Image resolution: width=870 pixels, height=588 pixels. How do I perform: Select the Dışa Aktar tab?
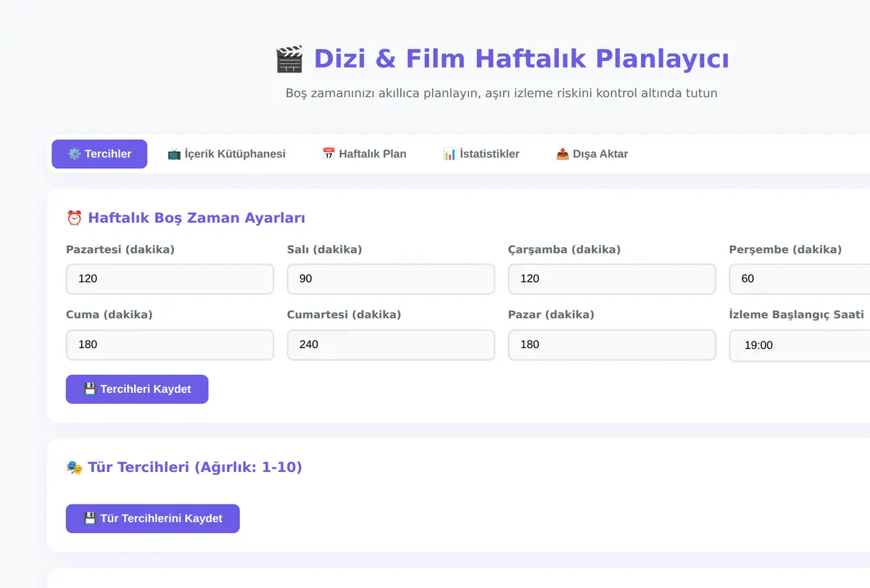point(592,154)
